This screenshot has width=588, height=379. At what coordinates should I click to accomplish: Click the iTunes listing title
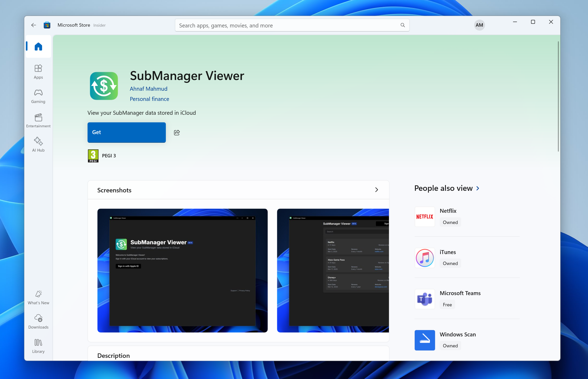pyautogui.click(x=448, y=252)
